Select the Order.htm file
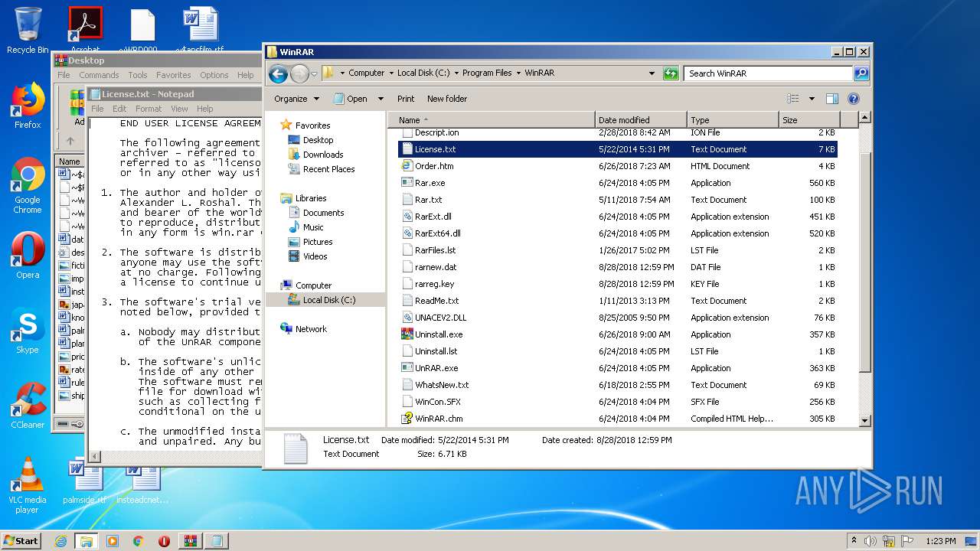The image size is (980, 551). (617, 166)
